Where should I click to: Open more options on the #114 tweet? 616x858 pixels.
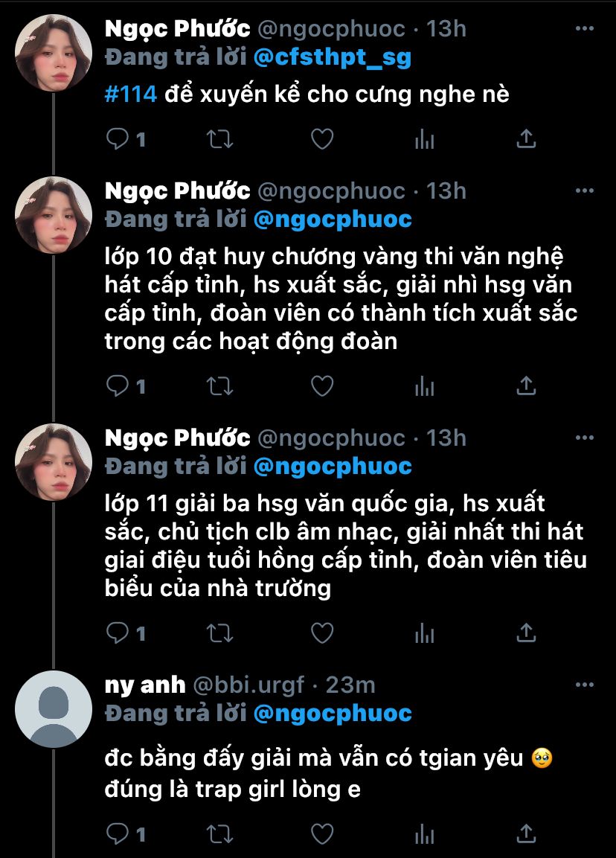pos(585,28)
